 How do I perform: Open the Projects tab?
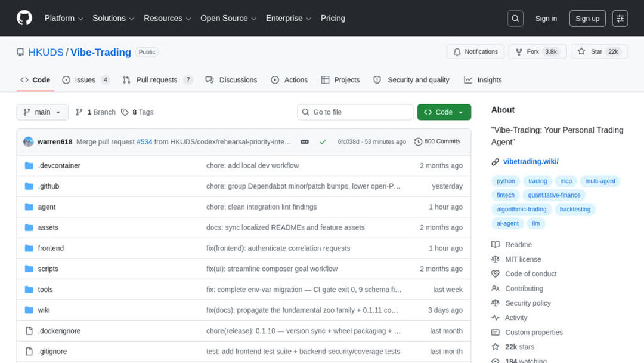tap(340, 80)
